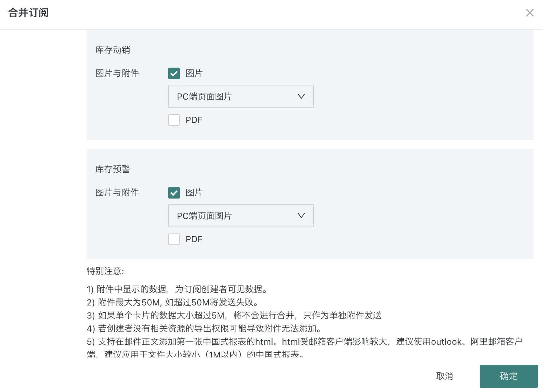
Task: Click the PDF label in 库存动销
Action: pos(194,120)
